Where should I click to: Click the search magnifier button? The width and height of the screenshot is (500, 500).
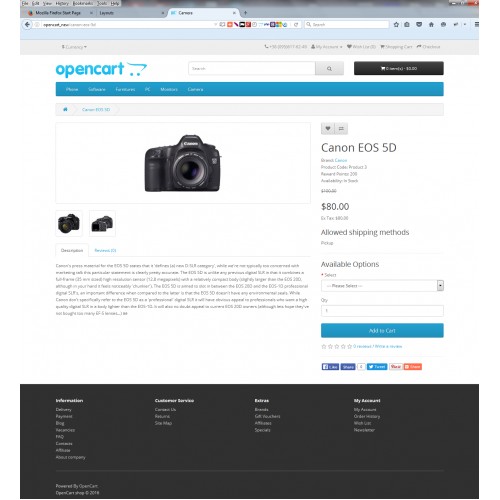tap(329, 69)
